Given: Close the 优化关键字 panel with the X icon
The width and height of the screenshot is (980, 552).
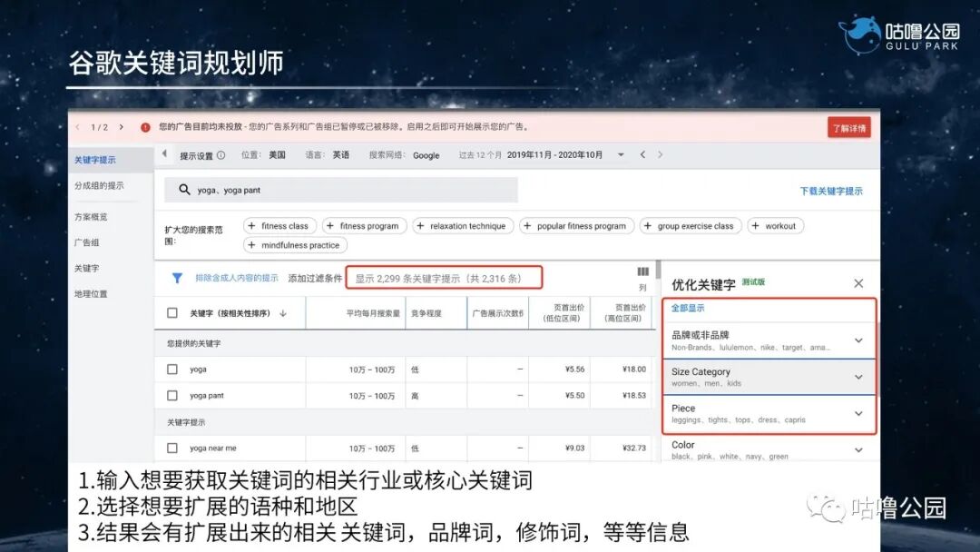Looking at the screenshot, I should coord(858,282).
